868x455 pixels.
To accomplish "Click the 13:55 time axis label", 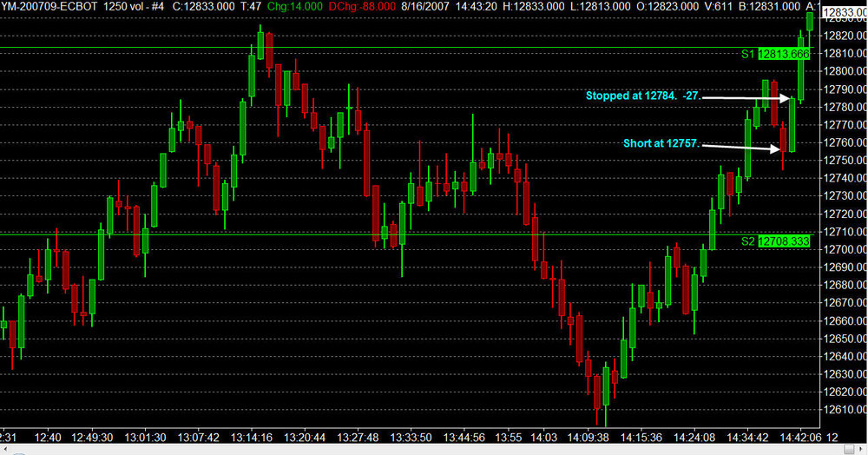I will [x=508, y=438].
